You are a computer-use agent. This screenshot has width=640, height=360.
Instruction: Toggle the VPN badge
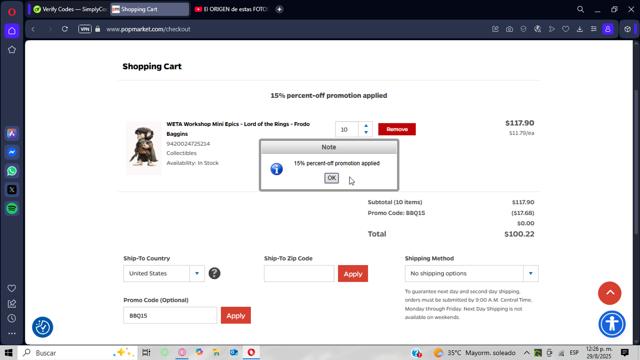coord(84,29)
